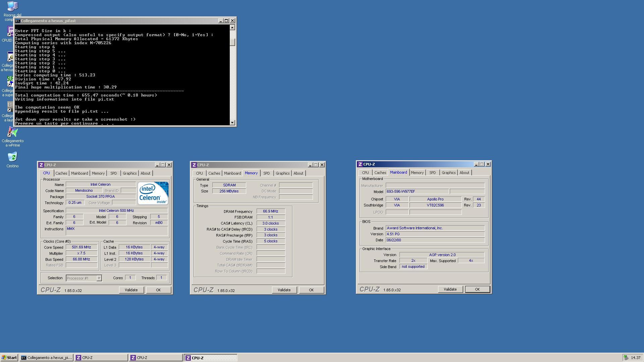This screenshot has height=362, width=644.
Task: Click VT82C596 southbridge value
Action: [435, 205]
